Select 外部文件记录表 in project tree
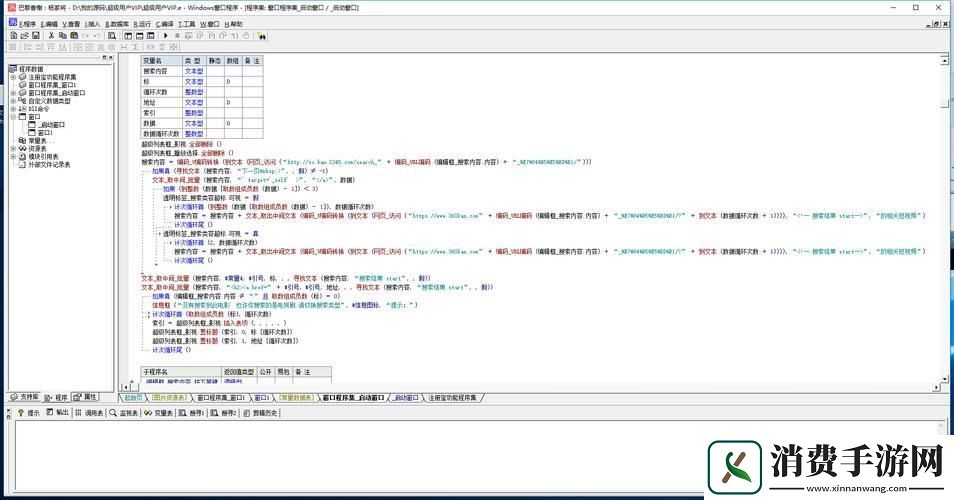This screenshot has height=500, width=954. pyautogui.click(x=49, y=164)
